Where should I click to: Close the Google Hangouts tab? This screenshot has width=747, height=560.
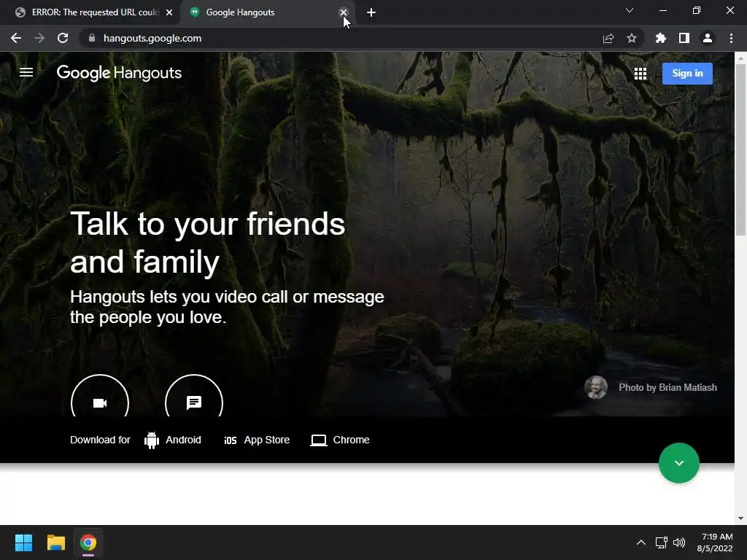344,12
